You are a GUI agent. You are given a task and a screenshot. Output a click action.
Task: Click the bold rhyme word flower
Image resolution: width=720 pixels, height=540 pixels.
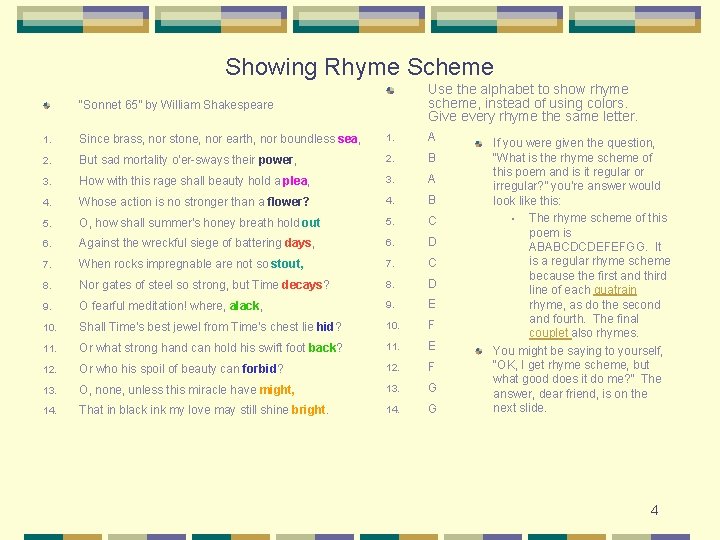[288, 202]
